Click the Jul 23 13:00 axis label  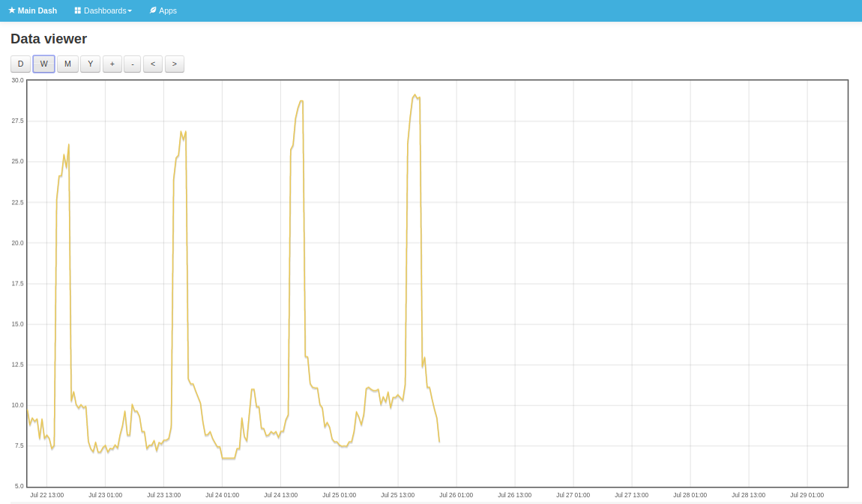click(164, 495)
